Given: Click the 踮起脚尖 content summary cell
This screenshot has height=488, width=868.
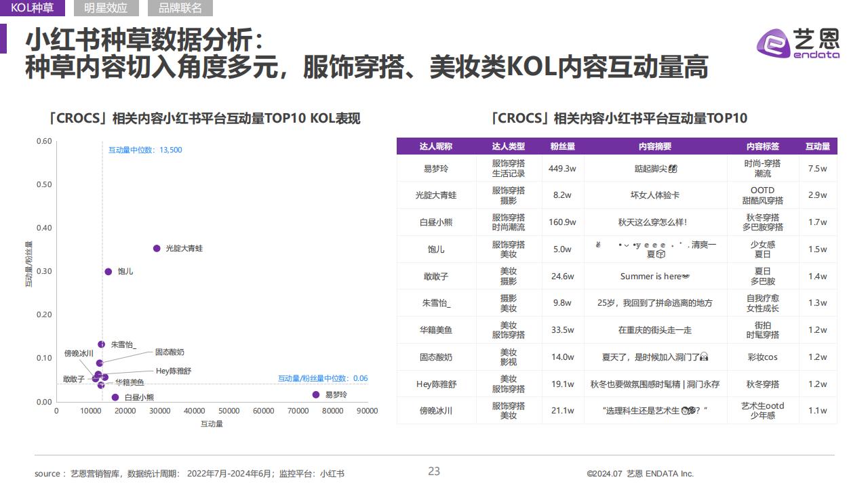Looking at the screenshot, I should click(655, 168).
